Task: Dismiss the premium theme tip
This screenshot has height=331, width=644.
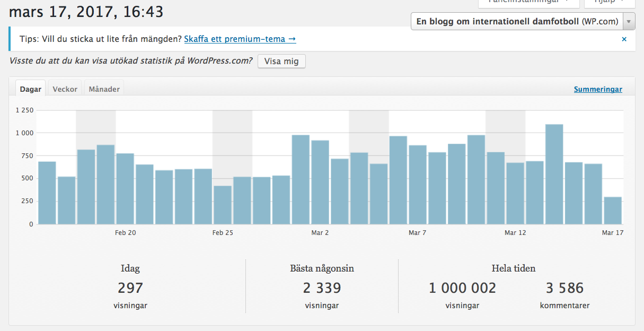Action: [624, 39]
